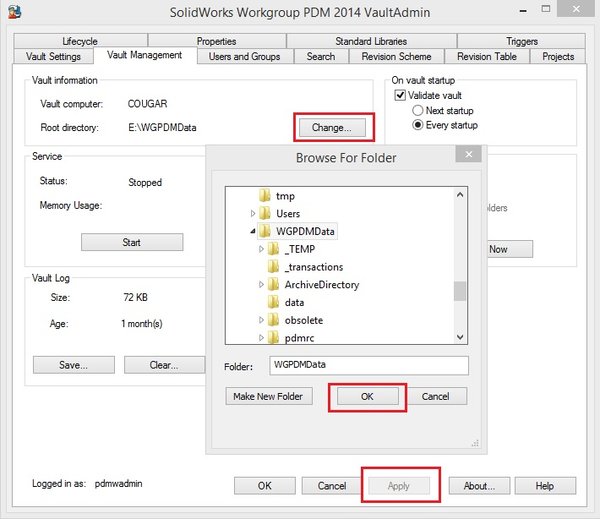600x519 pixels.
Task: Open the Revision Scheme tab
Action: [396, 56]
